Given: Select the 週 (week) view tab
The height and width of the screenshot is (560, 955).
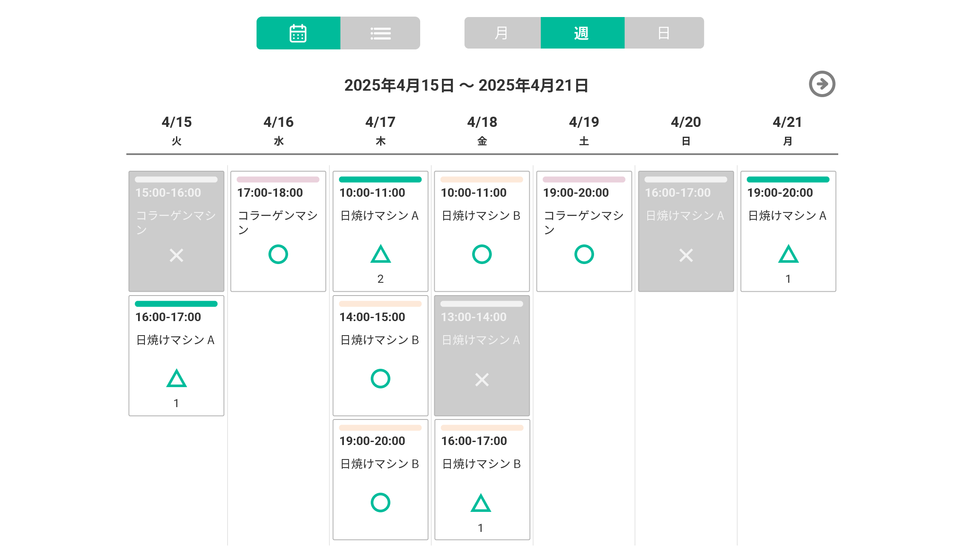Looking at the screenshot, I should (x=582, y=33).
